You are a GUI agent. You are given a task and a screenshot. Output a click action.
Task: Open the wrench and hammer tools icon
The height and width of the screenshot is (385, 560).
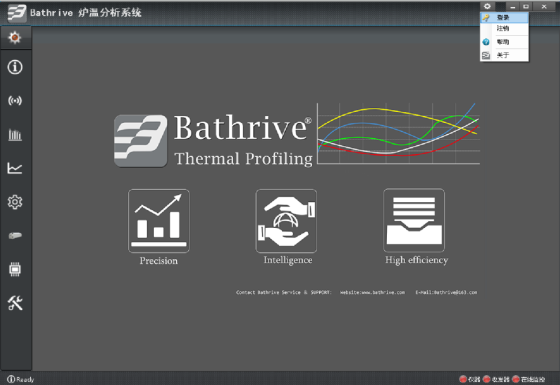pyautogui.click(x=15, y=303)
